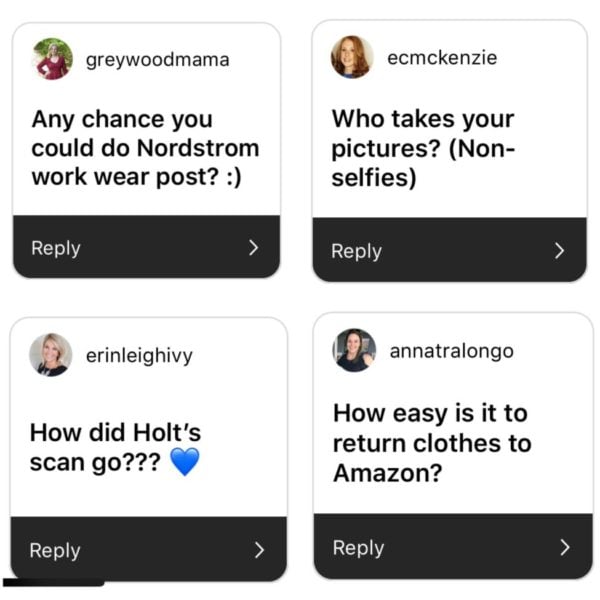Open greywoodmama's profile picture
The image size is (600, 600).
(x=53, y=59)
